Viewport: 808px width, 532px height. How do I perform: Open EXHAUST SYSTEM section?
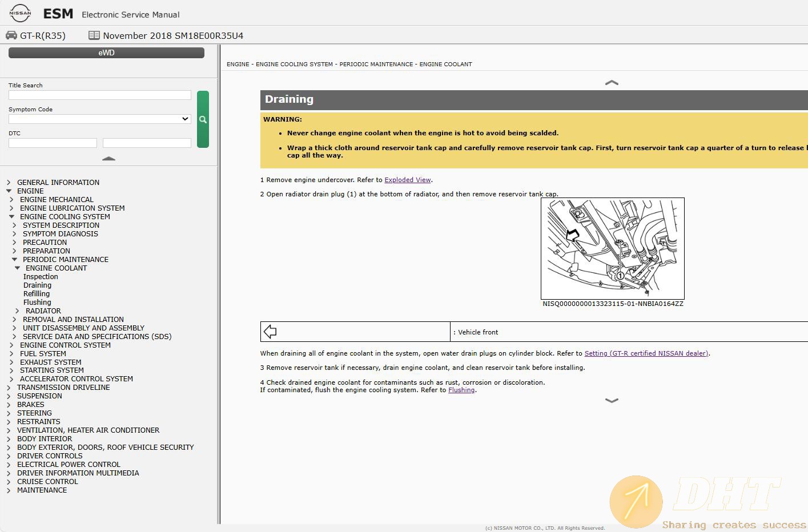click(50, 362)
